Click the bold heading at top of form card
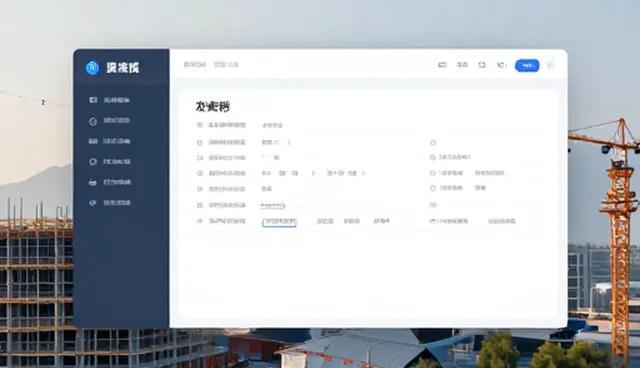This screenshot has width=640, height=368. click(213, 107)
